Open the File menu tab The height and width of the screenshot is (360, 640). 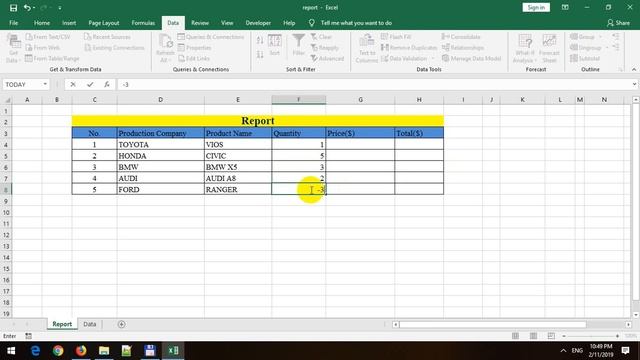pyautogui.click(x=13, y=23)
